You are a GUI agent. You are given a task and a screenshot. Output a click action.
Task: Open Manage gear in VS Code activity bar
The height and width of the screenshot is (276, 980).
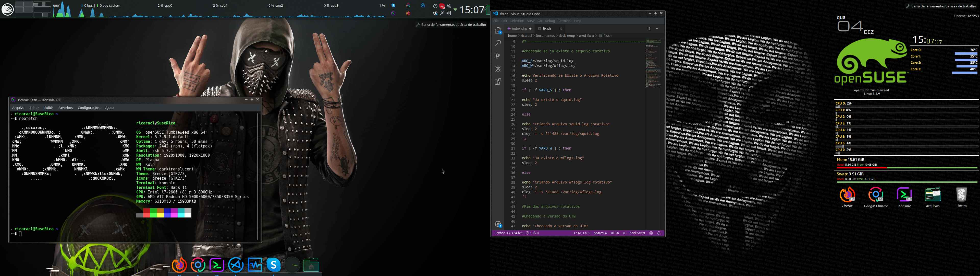point(498,224)
